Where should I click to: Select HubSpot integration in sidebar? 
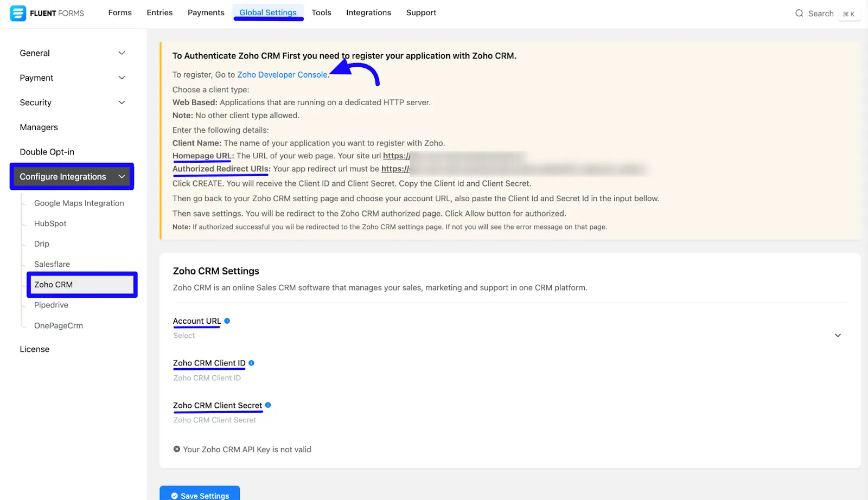(x=50, y=223)
